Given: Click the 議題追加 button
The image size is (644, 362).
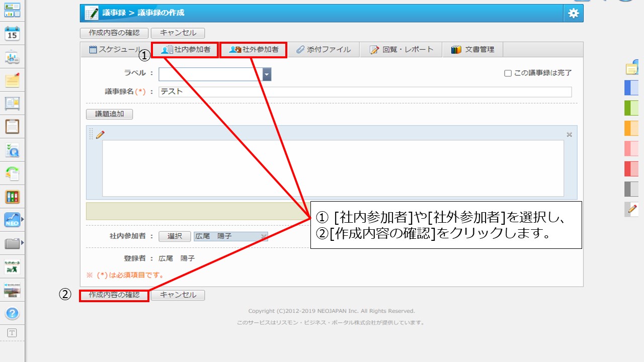Looking at the screenshot, I should coord(110,114).
